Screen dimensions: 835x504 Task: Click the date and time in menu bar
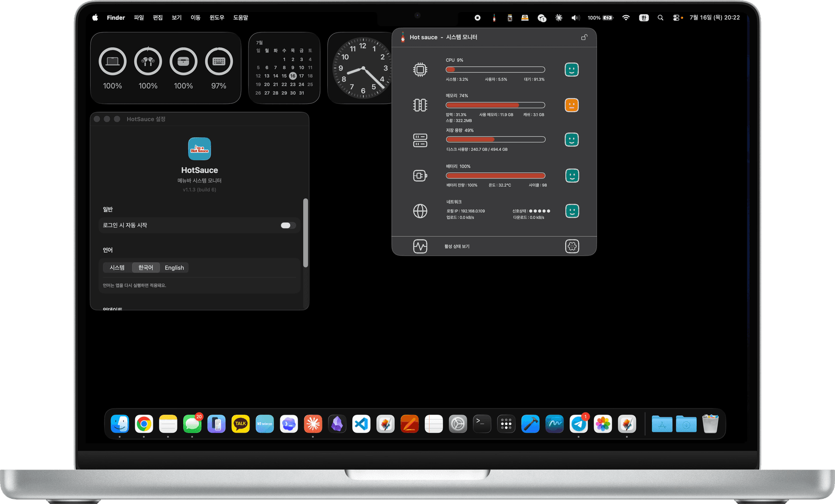point(714,18)
